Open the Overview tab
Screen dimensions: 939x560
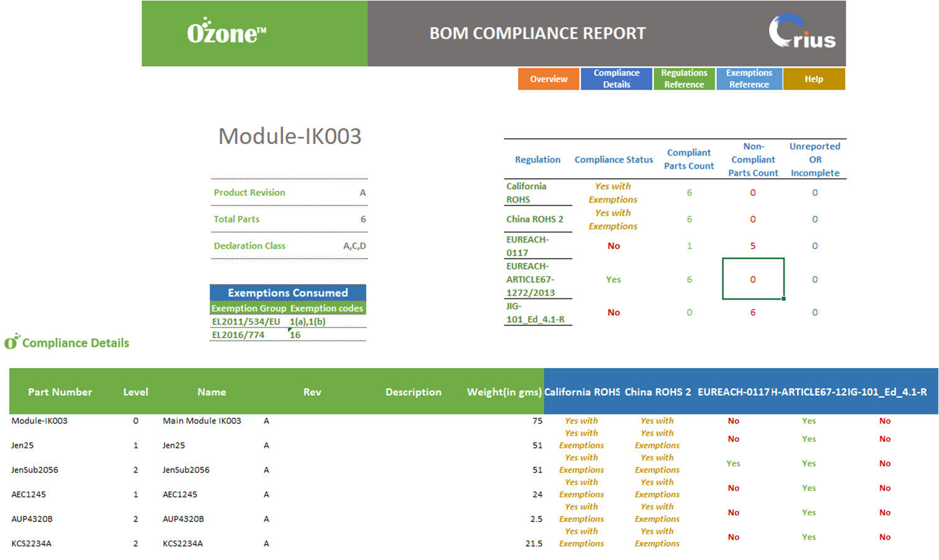(x=548, y=79)
